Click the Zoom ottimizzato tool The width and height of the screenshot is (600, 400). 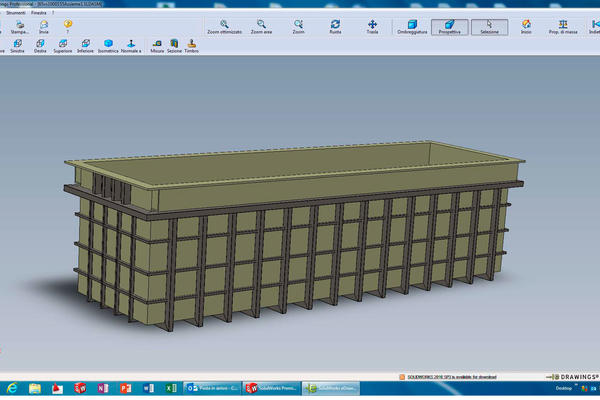coord(224,26)
